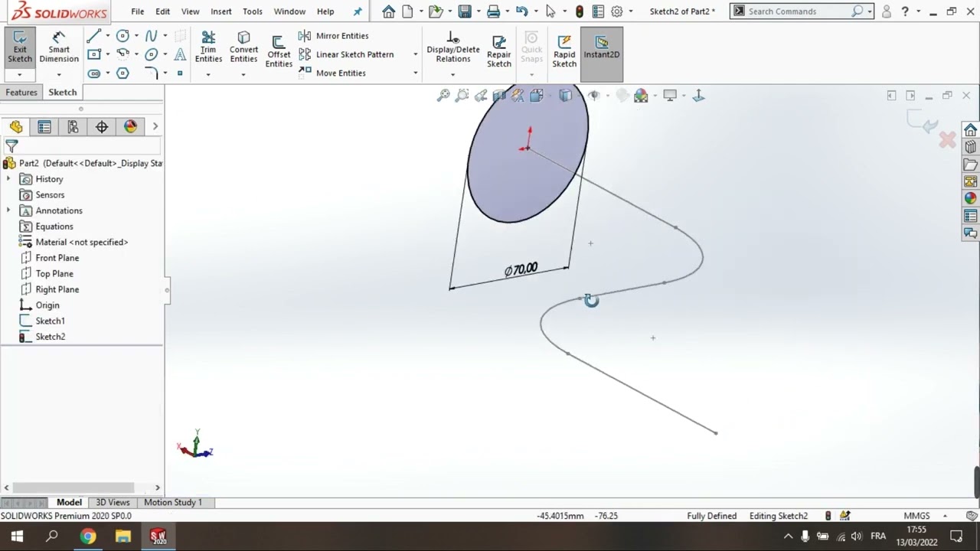Open Chrome from Windows taskbar

(88, 537)
